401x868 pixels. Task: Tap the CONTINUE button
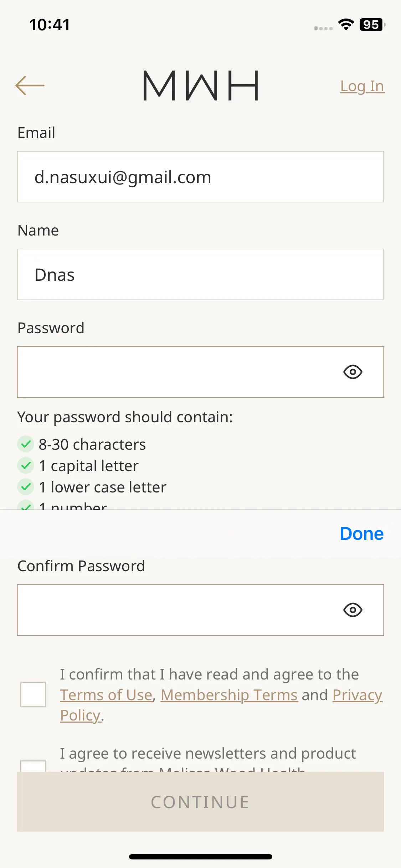[200, 802]
